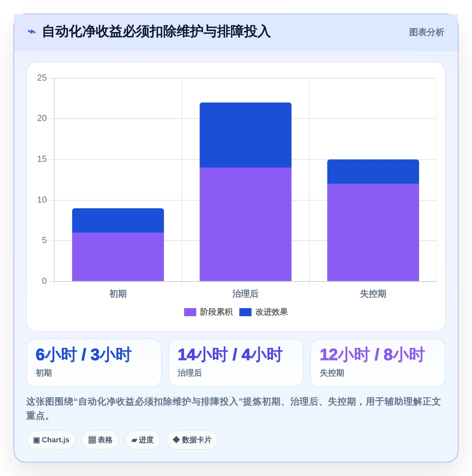Click the 阶段累积 legend label
This screenshot has width=472, height=476.
(216, 312)
